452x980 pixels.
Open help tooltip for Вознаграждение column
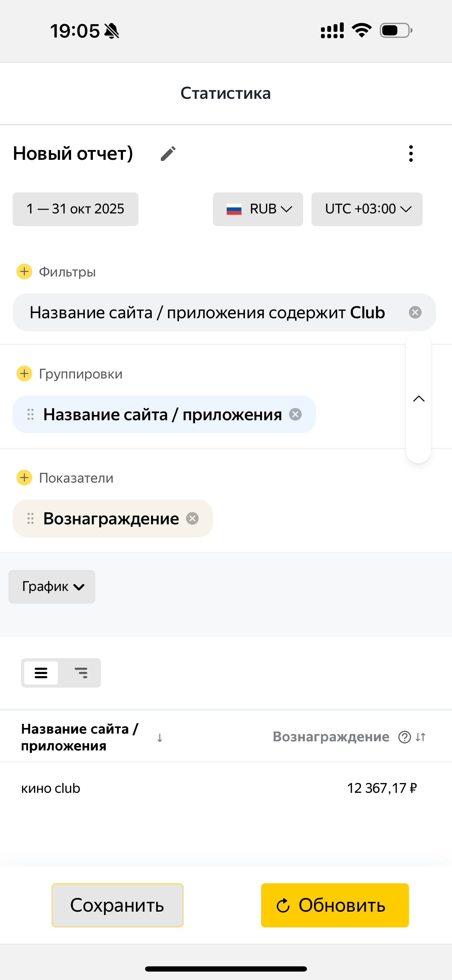pos(404,737)
